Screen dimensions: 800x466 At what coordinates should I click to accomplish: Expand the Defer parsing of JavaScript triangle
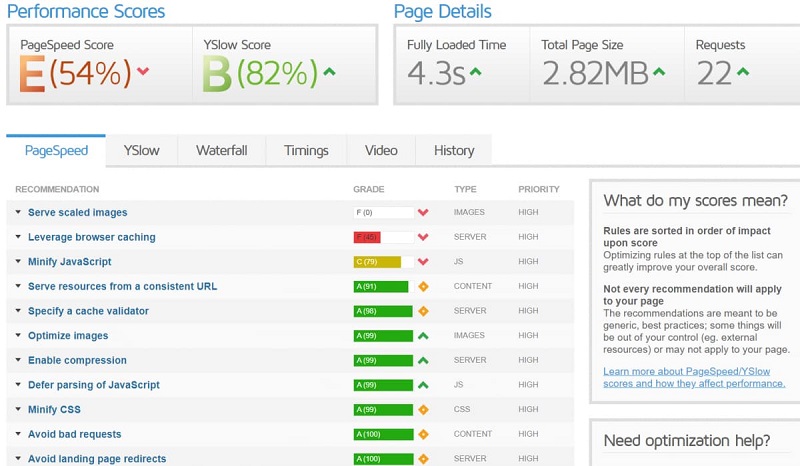point(18,384)
